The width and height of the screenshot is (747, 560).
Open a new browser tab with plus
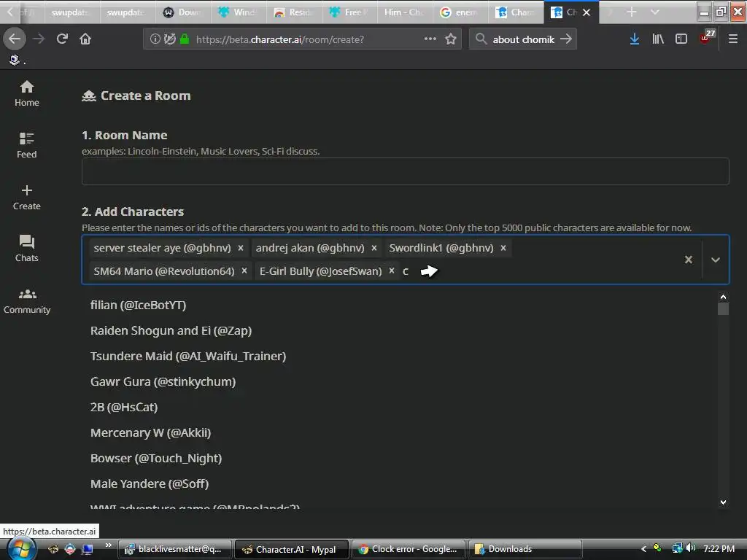632,12
